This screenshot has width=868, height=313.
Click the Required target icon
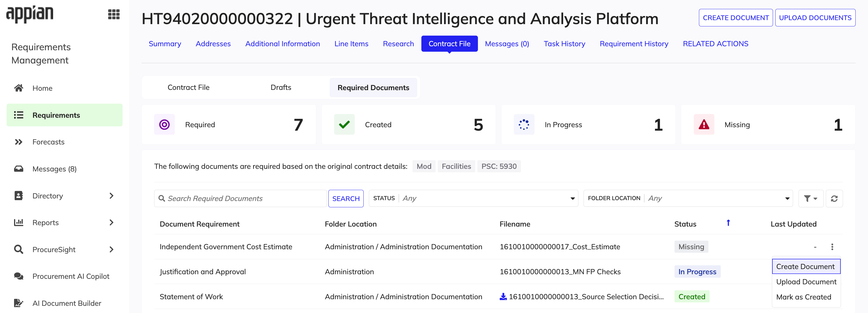164,125
